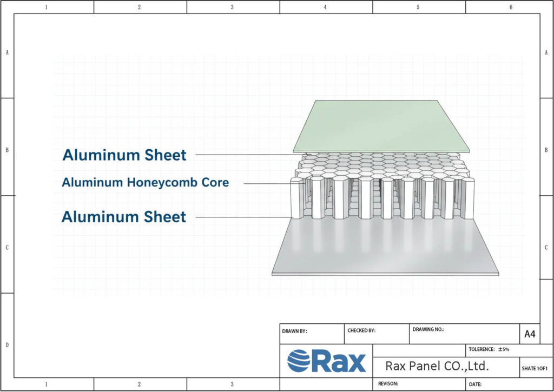Select the DATE field
This screenshot has height=392, width=554.
(x=503, y=383)
